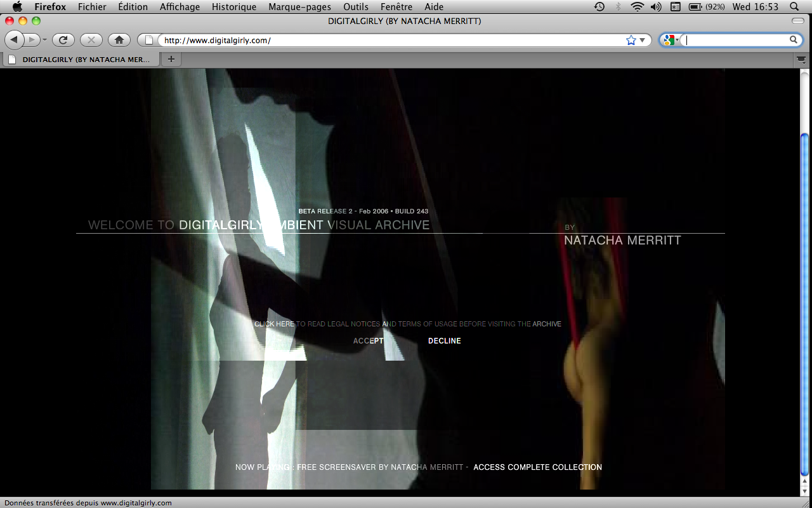Click the DECLINE link
Screen dimensions: 812x508
445,341
